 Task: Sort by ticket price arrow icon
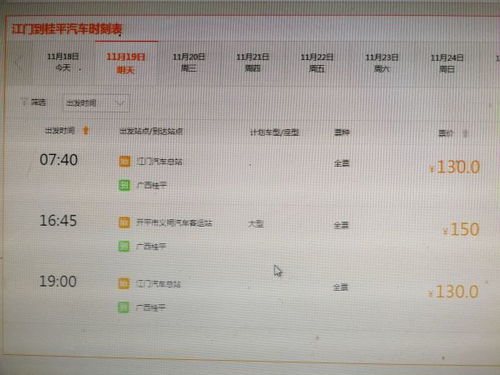[x=465, y=134]
